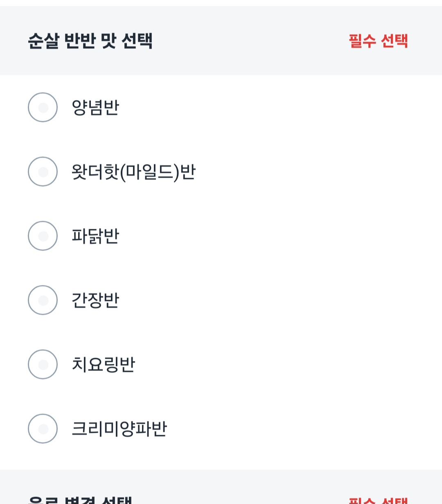Image resolution: width=442 pixels, height=504 pixels.
Task: Select the 치요링반 radio circle
Action: (x=43, y=364)
